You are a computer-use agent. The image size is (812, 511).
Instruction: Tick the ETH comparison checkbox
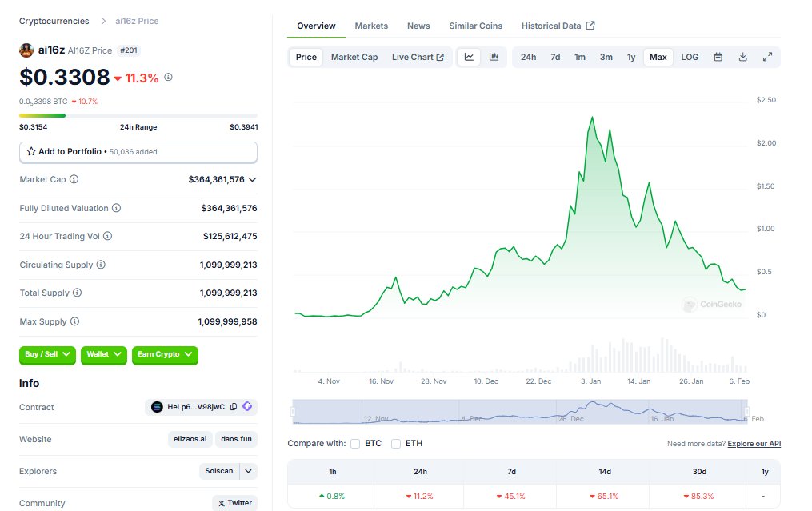coord(396,444)
